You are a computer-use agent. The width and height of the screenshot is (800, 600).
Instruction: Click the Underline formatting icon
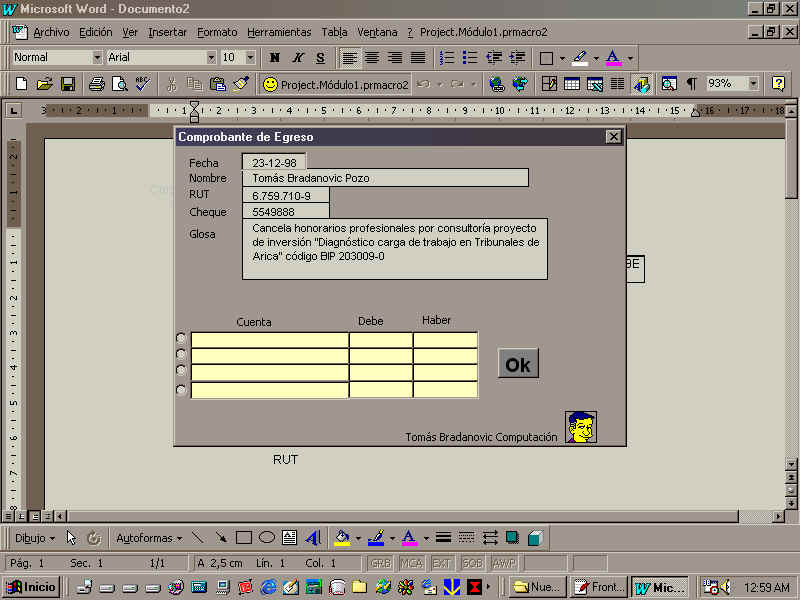320,58
